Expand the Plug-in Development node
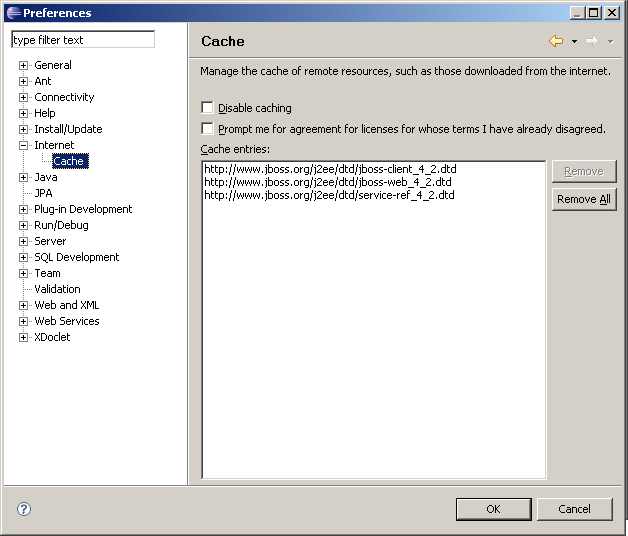This screenshot has width=628, height=536. click(x=23, y=210)
